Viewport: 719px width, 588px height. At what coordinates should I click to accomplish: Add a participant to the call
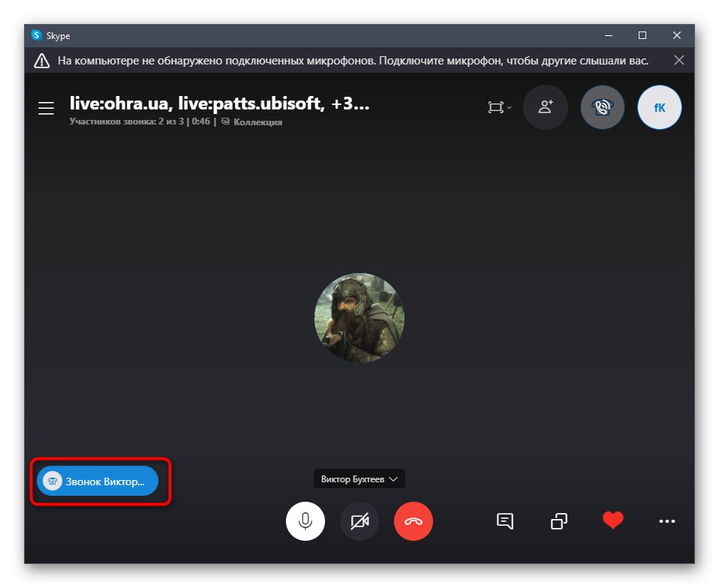pos(546,107)
